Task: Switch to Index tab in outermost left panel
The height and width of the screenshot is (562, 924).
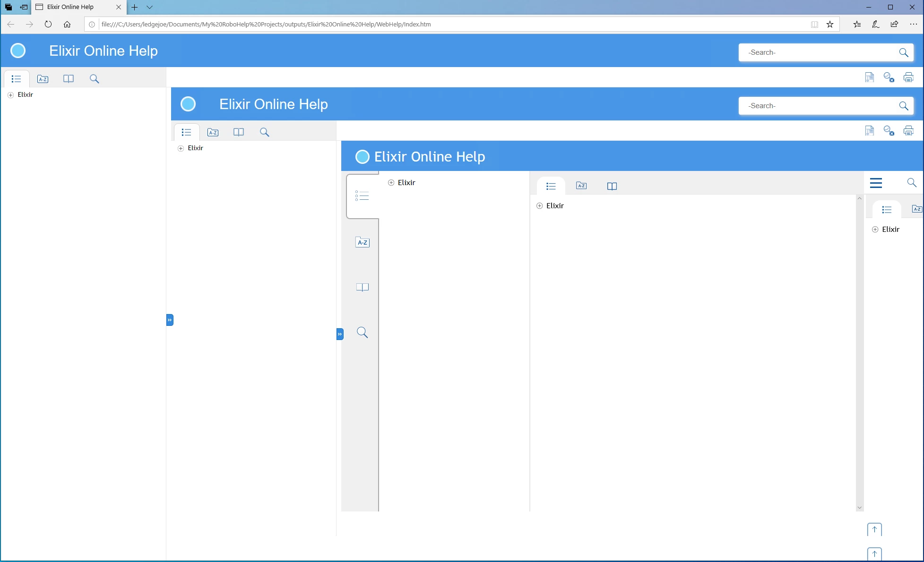Action: point(43,79)
